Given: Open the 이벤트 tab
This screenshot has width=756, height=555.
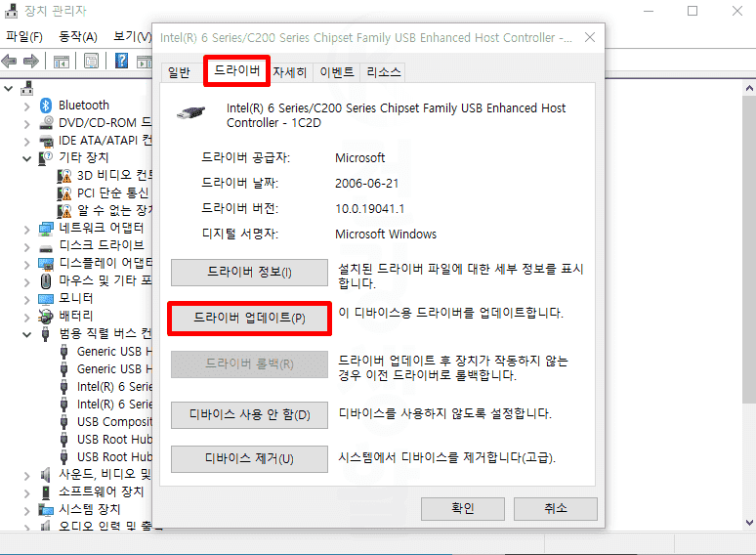Looking at the screenshot, I should [x=337, y=72].
